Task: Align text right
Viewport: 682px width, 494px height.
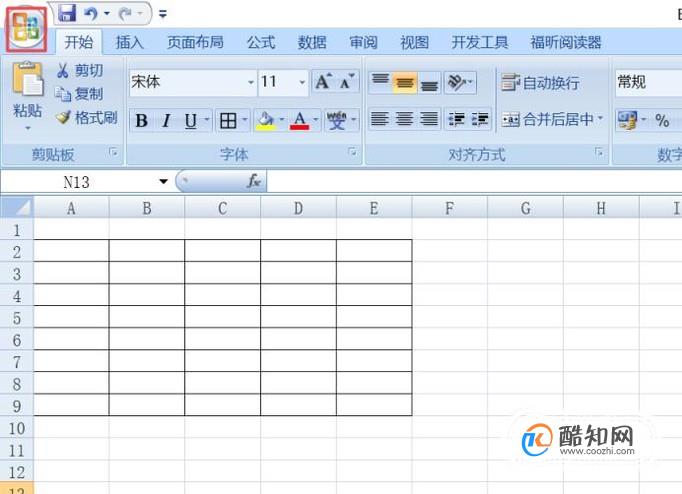Action: click(429, 119)
